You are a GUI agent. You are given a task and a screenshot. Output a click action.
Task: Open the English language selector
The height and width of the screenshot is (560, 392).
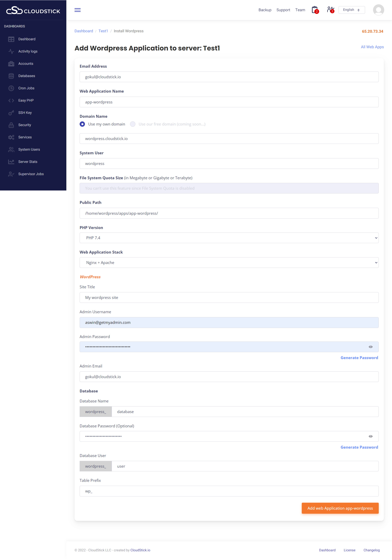pos(351,10)
